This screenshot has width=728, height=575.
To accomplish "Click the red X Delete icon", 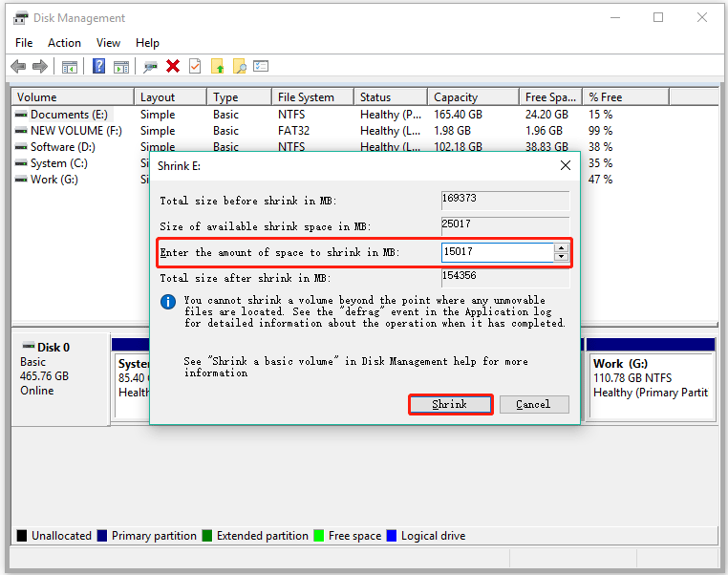I will 173,66.
